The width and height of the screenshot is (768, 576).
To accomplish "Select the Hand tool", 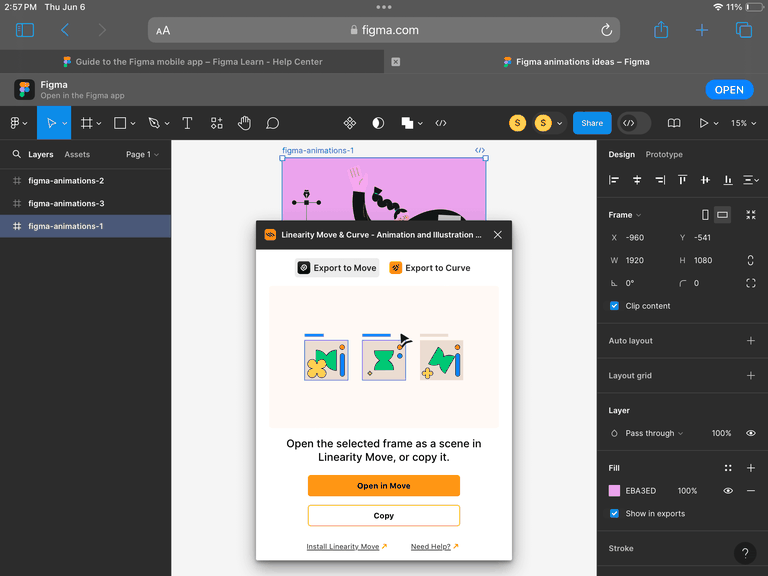I will point(244,123).
